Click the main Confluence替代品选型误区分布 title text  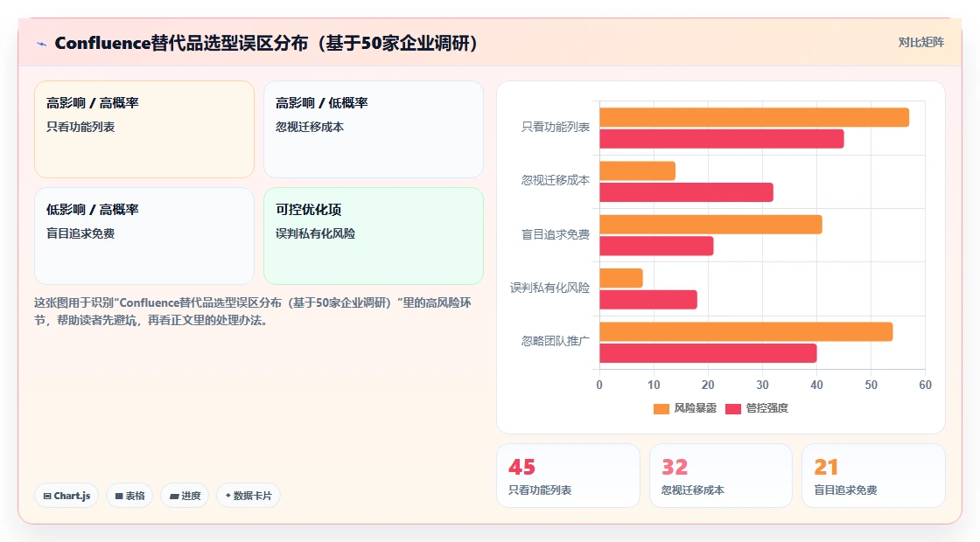(x=267, y=43)
